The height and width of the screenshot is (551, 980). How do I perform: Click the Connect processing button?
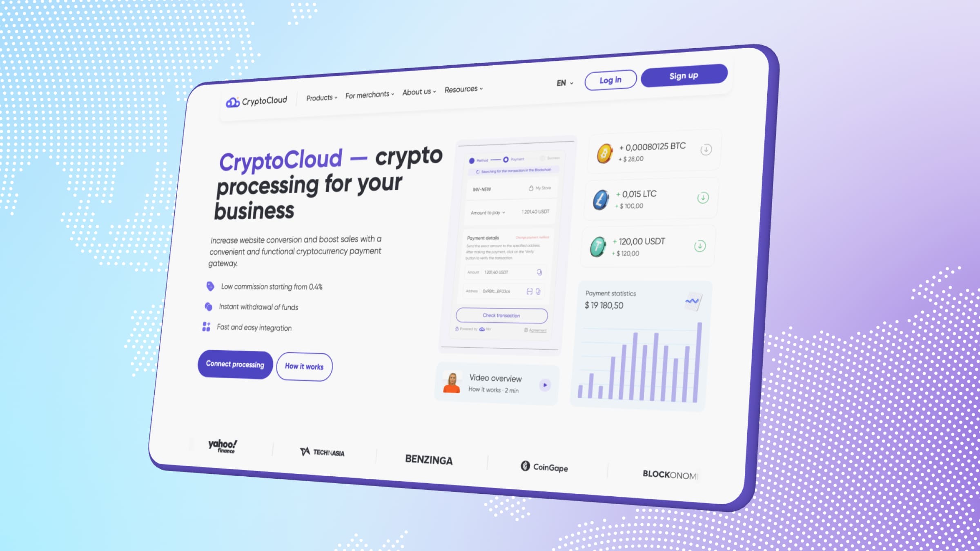[x=235, y=364]
